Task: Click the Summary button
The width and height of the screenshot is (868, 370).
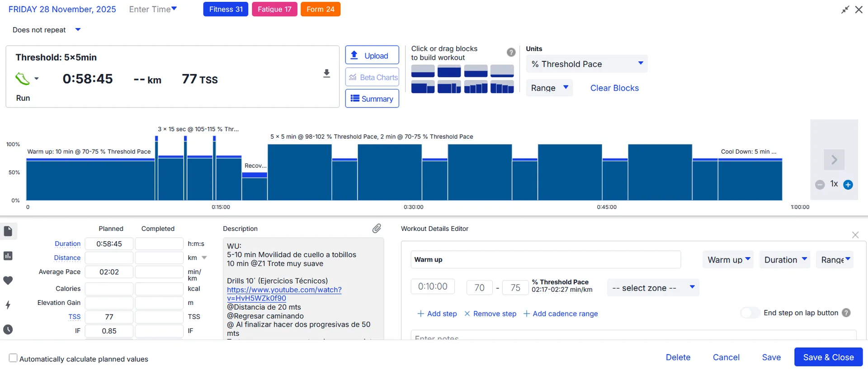Action: (372, 98)
